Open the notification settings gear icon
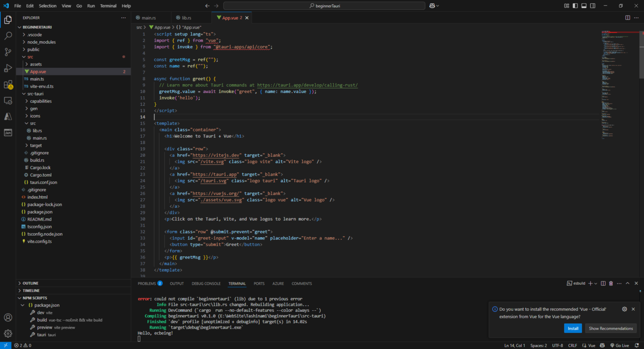This screenshot has height=349, width=644. pos(624,309)
